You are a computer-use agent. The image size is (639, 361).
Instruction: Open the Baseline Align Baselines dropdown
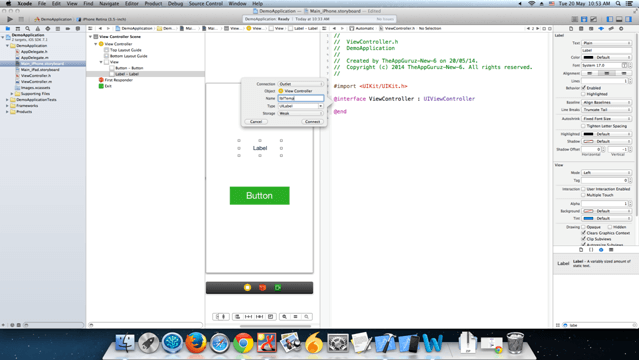(x=607, y=102)
